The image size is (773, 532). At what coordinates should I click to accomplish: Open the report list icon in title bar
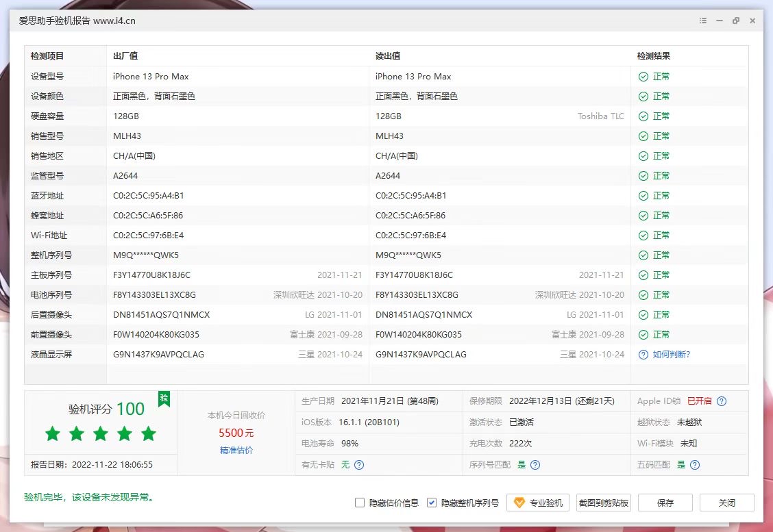pyautogui.click(x=702, y=21)
